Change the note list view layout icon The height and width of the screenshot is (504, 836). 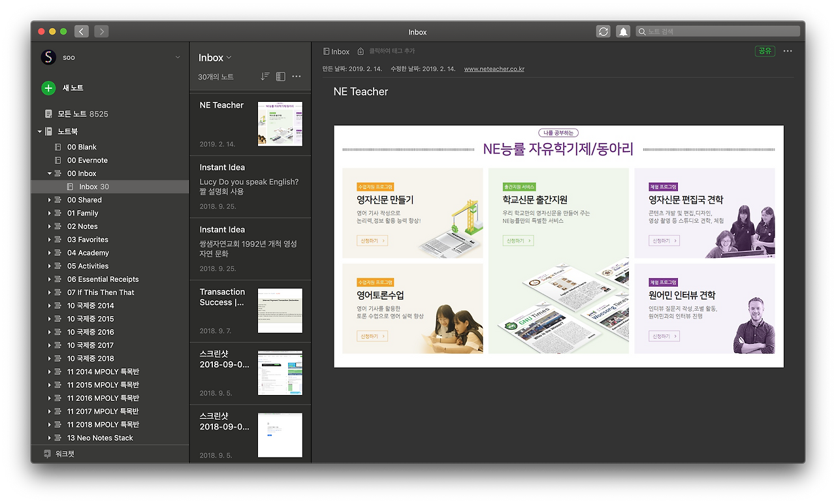coord(281,76)
